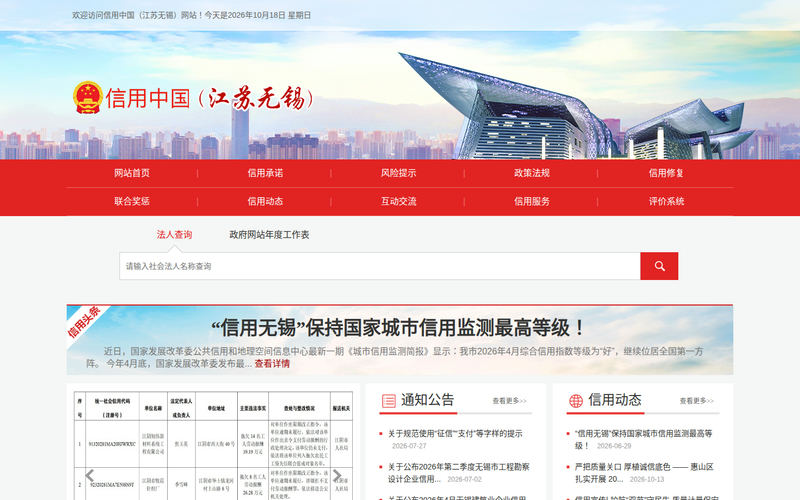
Task: Click the 通知公告 section heading
Action: click(x=428, y=400)
